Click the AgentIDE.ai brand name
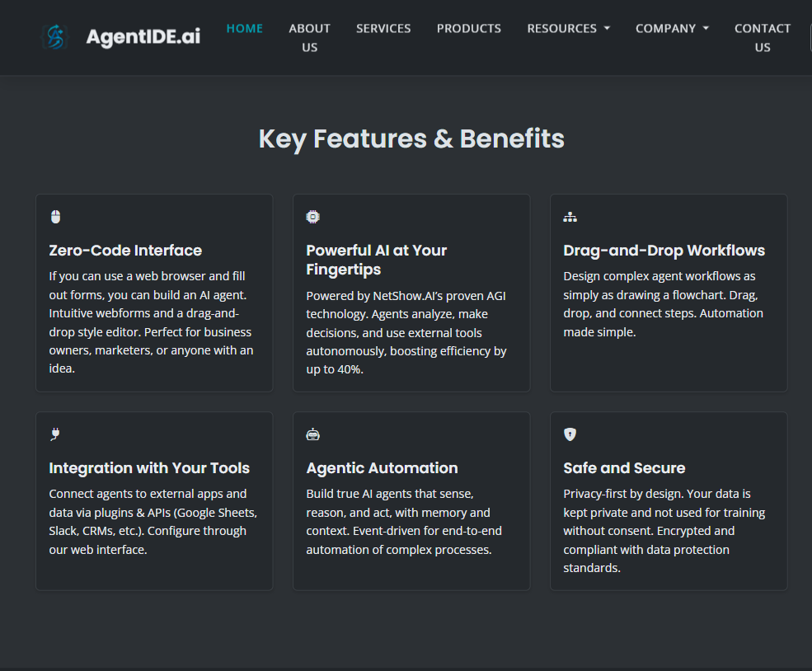Image resolution: width=812 pixels, height=671 pixels. coord(143,37)
